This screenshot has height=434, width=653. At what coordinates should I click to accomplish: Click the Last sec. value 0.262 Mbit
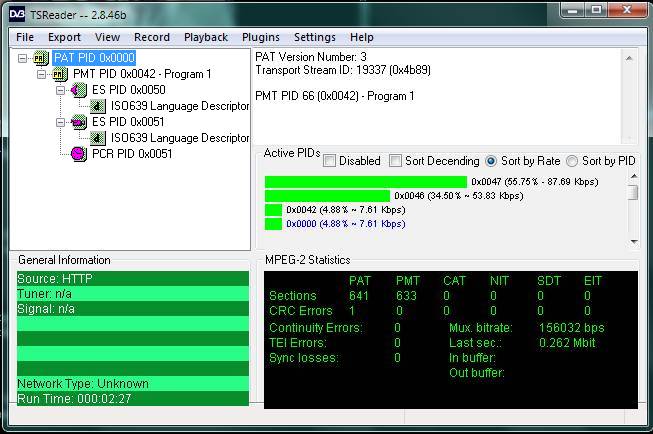pyautogui.click(x=567, y=343)
